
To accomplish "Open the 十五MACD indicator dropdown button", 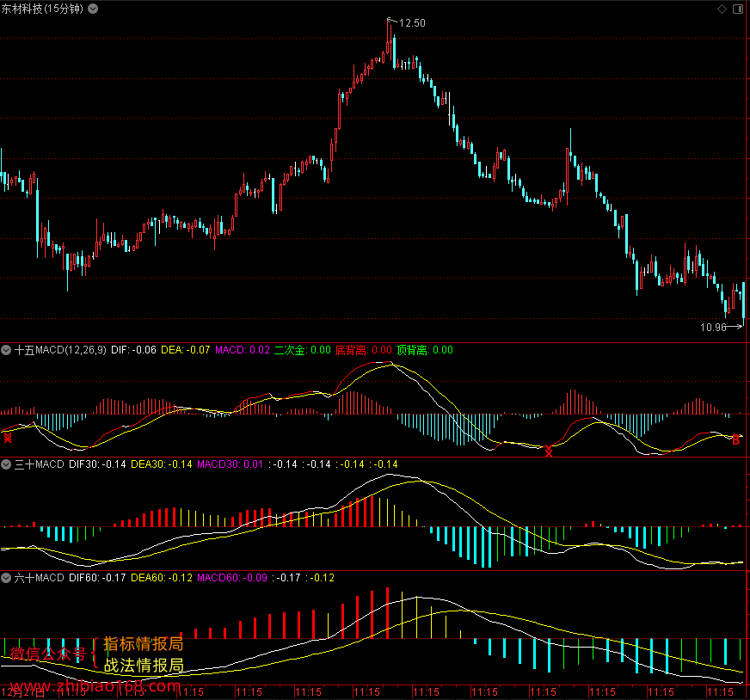I will [x=6, y=350].
